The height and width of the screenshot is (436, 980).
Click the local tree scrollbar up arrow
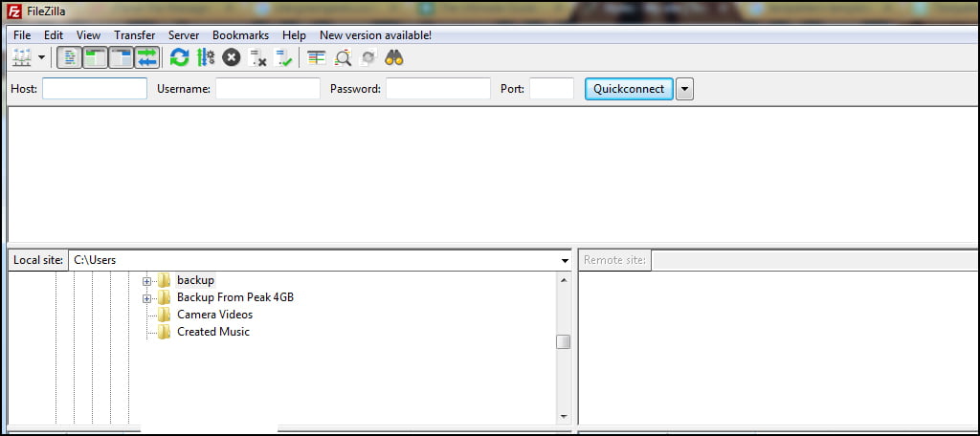(564, 280)
